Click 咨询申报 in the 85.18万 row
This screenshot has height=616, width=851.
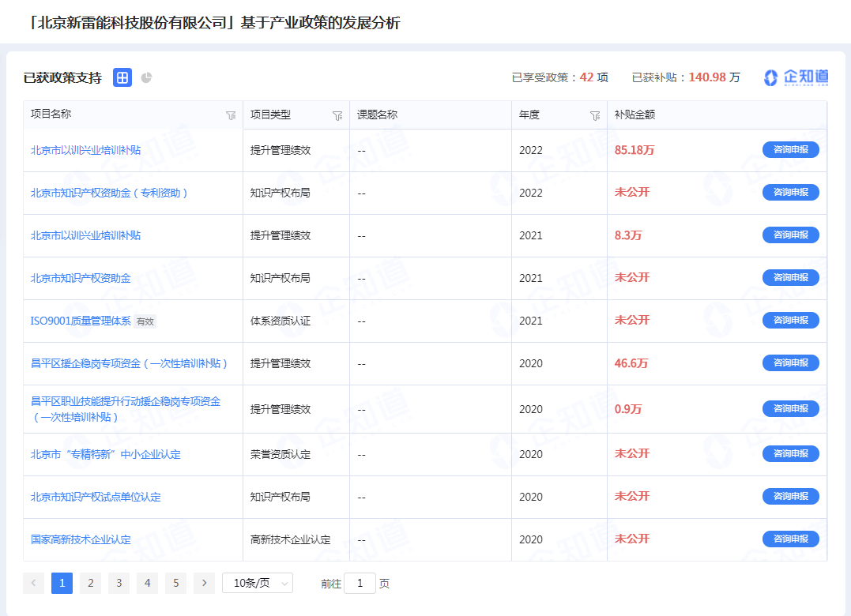[791, 150]
